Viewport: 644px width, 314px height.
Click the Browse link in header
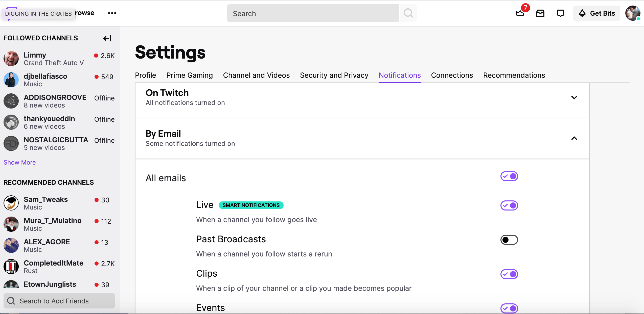coord(85,13)
